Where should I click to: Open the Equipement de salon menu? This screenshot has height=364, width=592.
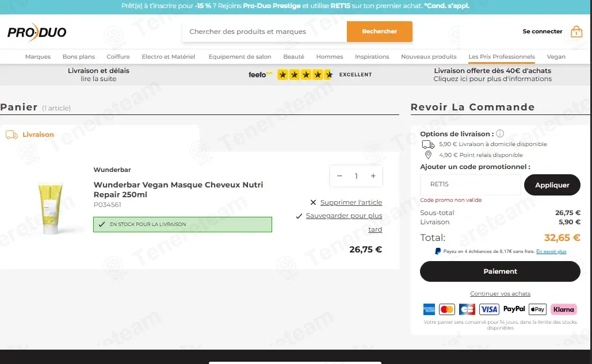pos(240,56)
